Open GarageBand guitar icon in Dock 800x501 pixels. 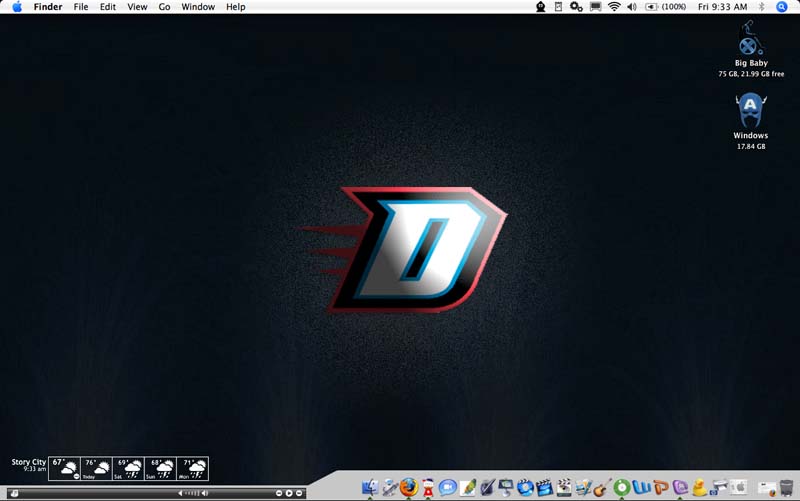coord(602,487)
